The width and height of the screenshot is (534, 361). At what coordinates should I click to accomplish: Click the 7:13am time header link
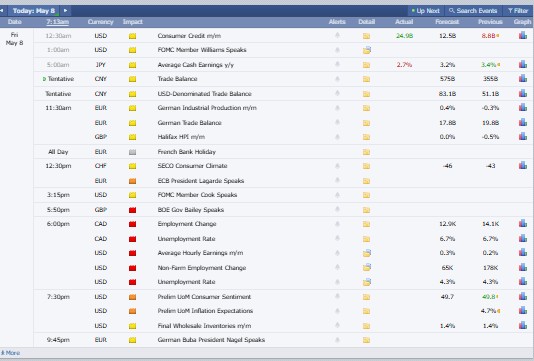(58, 22)
